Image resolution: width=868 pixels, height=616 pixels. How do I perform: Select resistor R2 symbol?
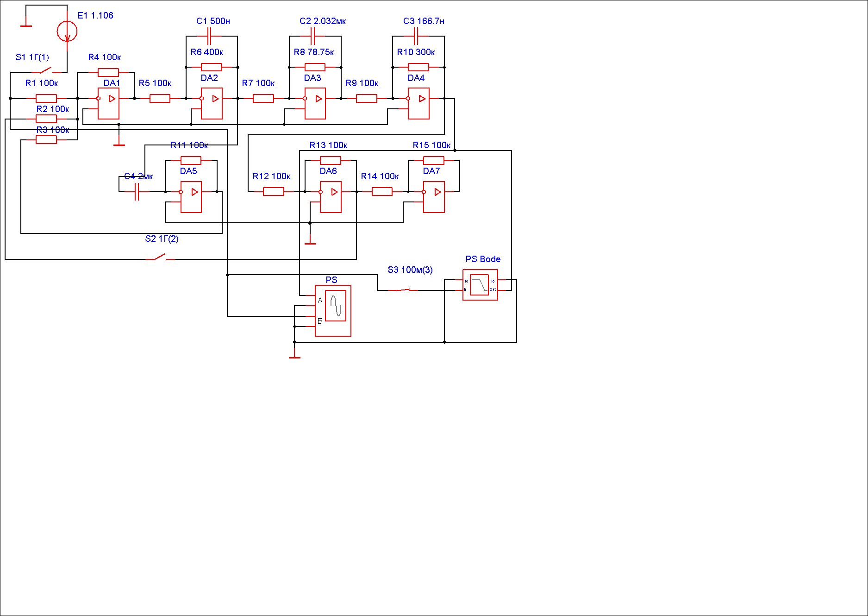[x=46, y=119]
